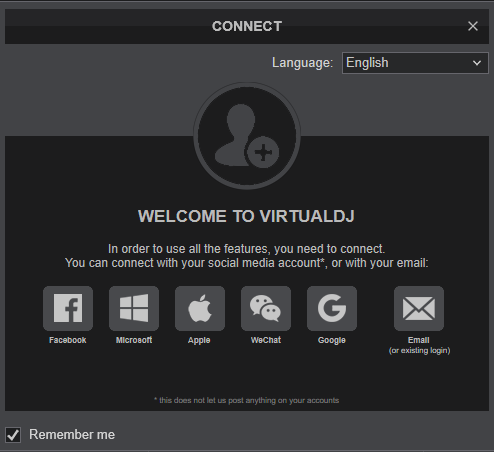Image resolution: width=494 pixels, height=452 pixels.
Task: Toggle Remember me via its text label
Action: pos(72,435)
